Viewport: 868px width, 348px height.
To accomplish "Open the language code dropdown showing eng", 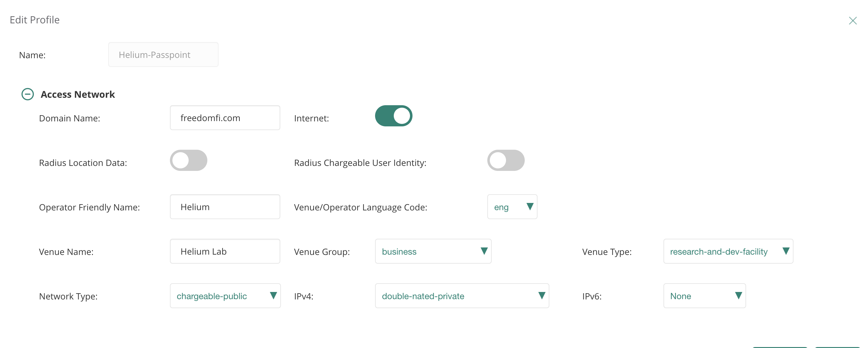I will pyautogui.click(x=512, y=207).
